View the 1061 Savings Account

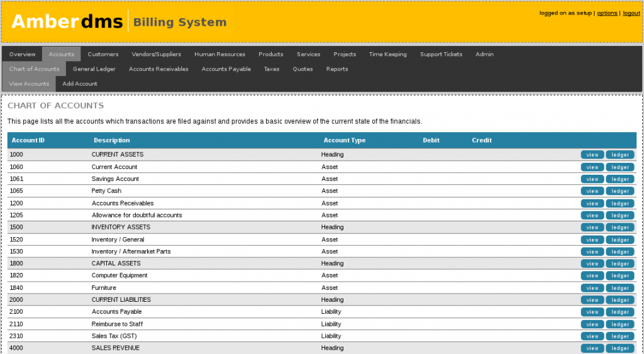pyautogui.click(x=592, y=179)
